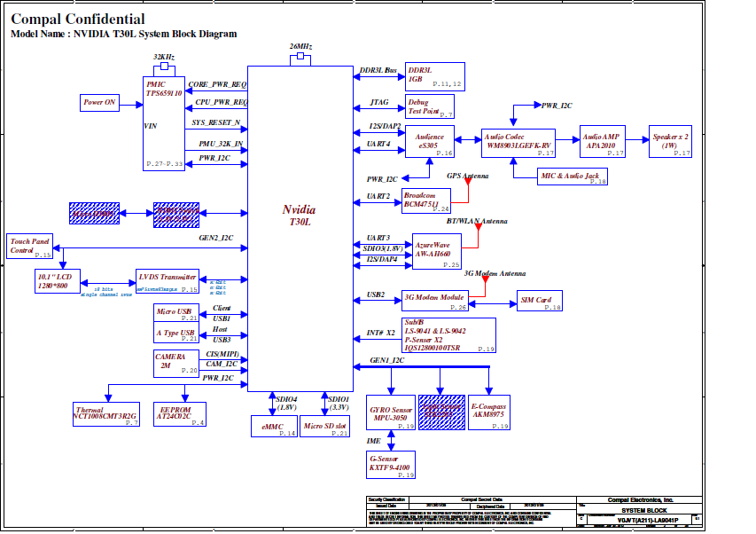Click the "Micro USB" block
This screenshot has width=756, height=534.
coord(176,312)
